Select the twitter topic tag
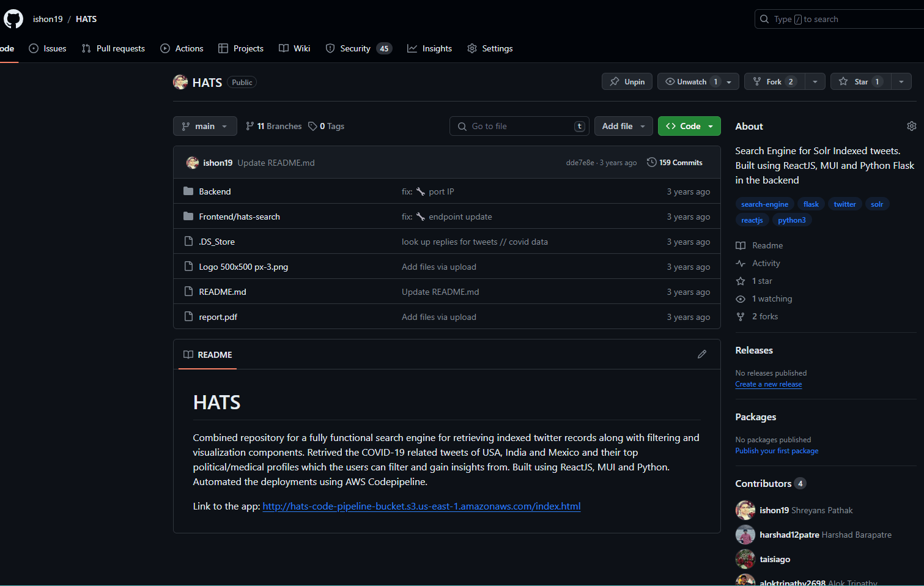924x586 pixels. pos(845,204)
